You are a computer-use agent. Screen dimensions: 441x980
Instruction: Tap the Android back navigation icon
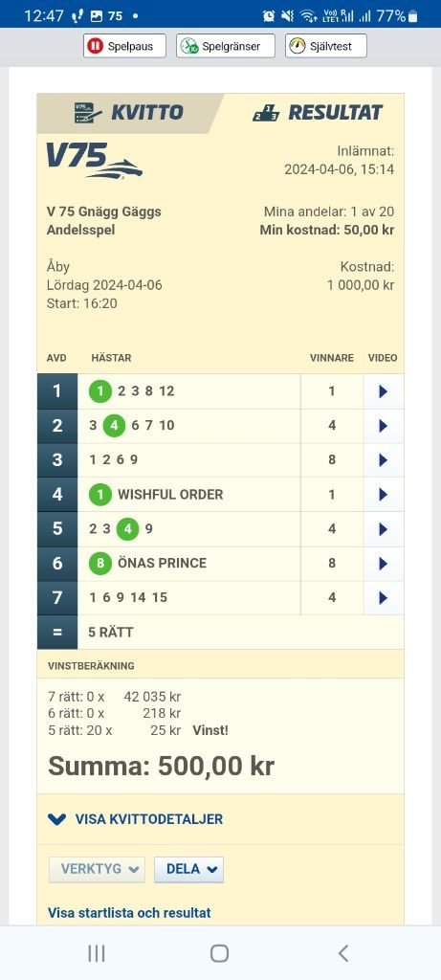click(x=342, y=953)
